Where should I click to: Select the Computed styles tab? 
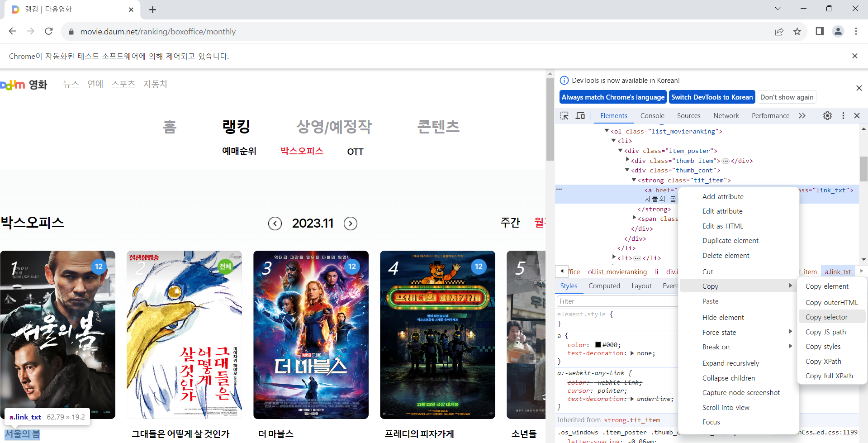pos(604,286)
